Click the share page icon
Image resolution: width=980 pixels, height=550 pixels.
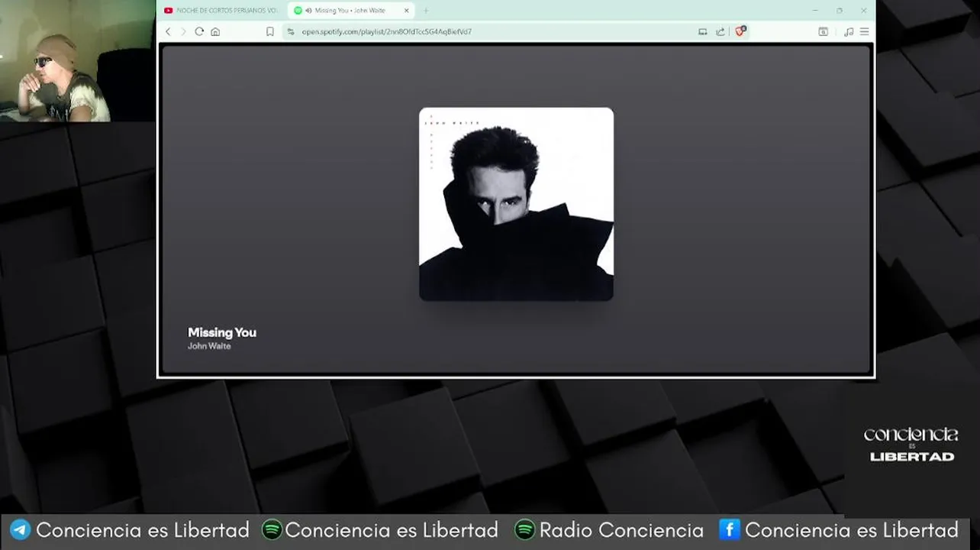[x=720, y=31]
